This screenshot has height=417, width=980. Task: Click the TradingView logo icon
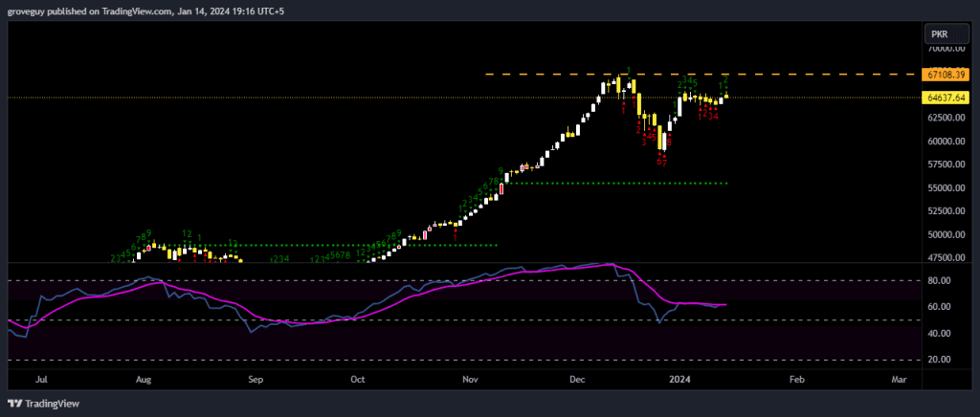tap(15, 404)
